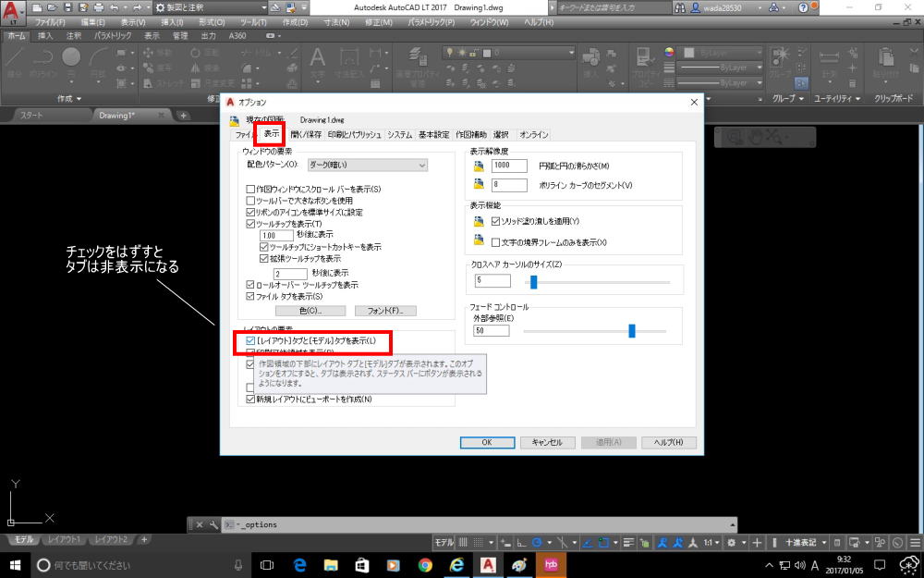The width and height of the screenshot is (924, 578).
Task: Open Help via the title bar question mark
Action: pyautogui.click(x=803, y=7)
